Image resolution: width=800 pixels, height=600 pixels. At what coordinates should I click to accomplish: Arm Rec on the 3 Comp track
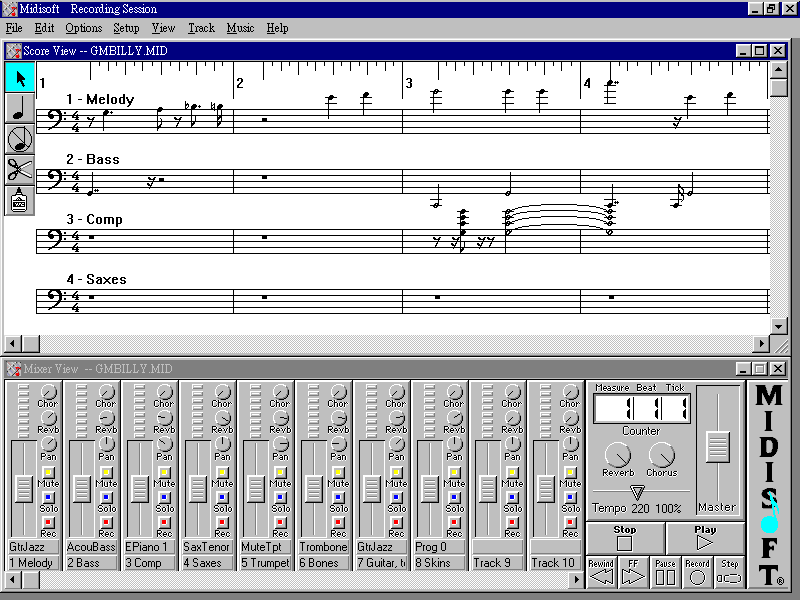(164, 522)
